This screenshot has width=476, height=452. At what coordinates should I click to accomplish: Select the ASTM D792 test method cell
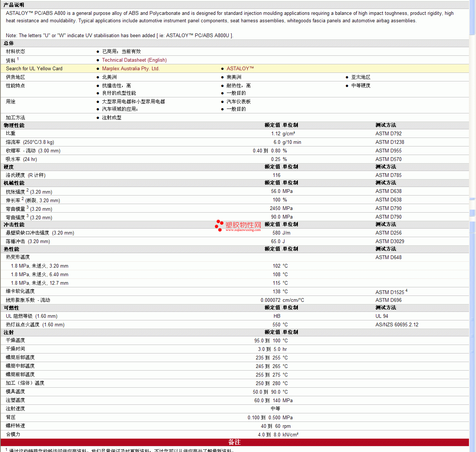(389, 133)
